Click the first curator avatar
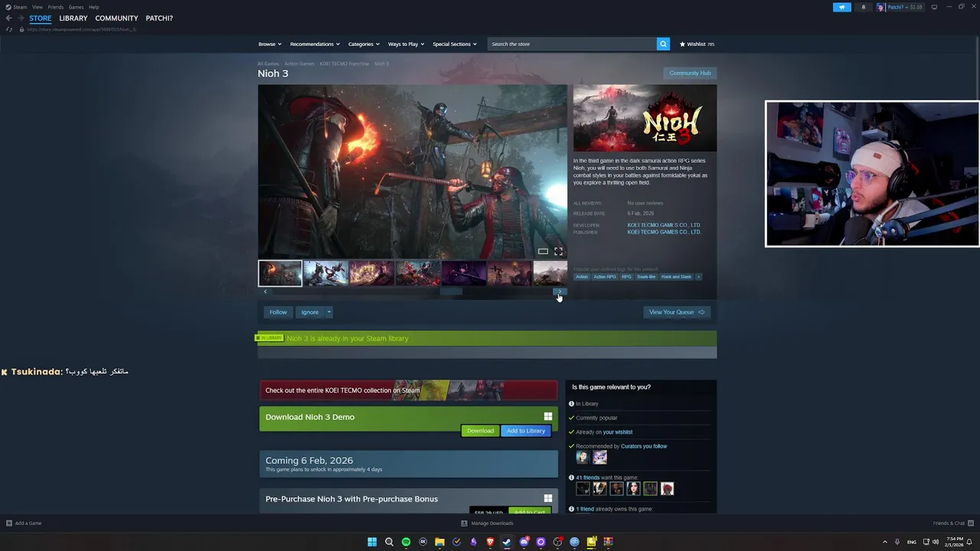The height and width of the screenshot is (551, 980). coord(583,458)
